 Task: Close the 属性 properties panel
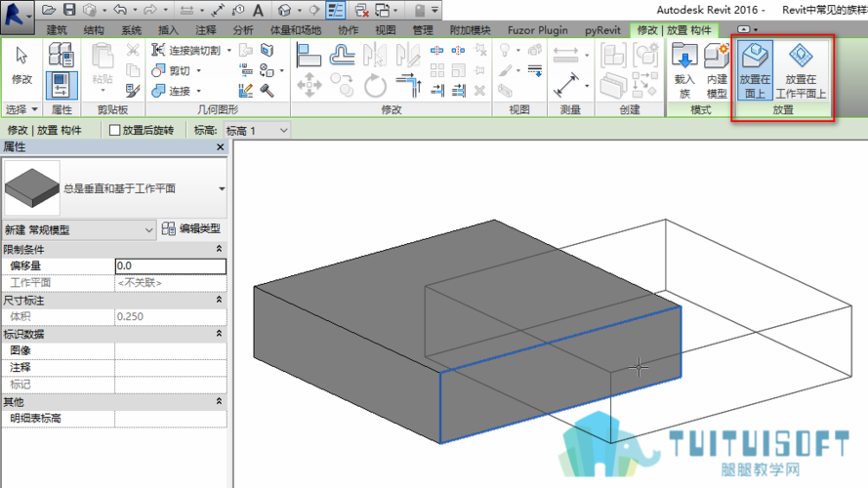tap(222, 146)
